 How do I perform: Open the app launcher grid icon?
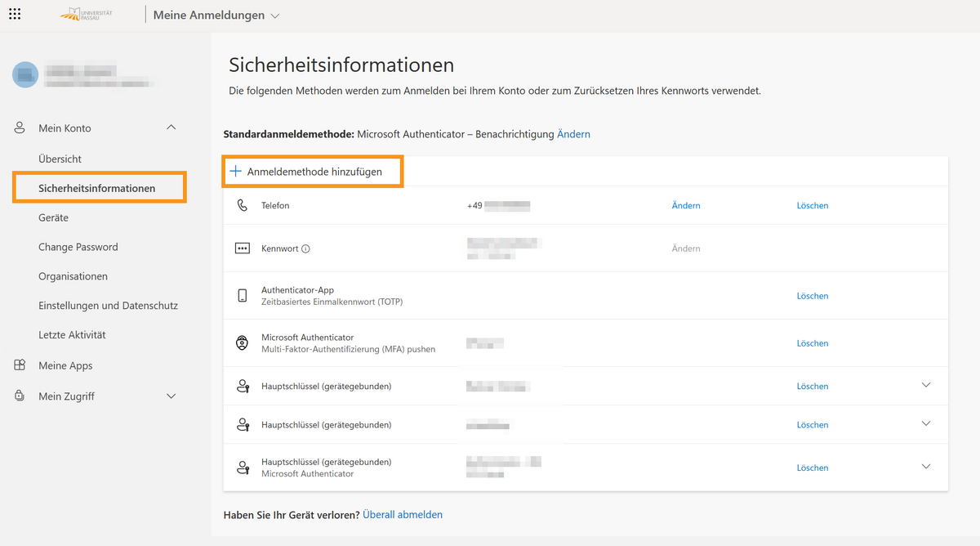click(15, 15)
